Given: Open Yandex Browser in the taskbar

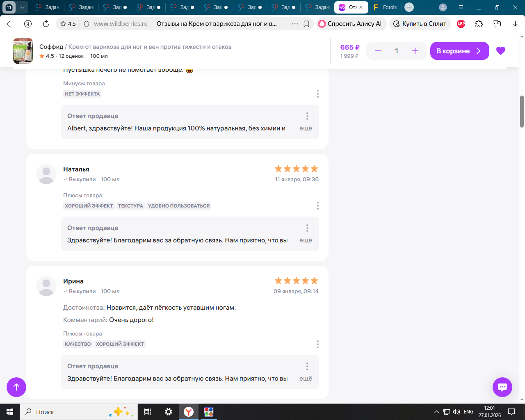Looking at the screenshot, I should 189,412.
